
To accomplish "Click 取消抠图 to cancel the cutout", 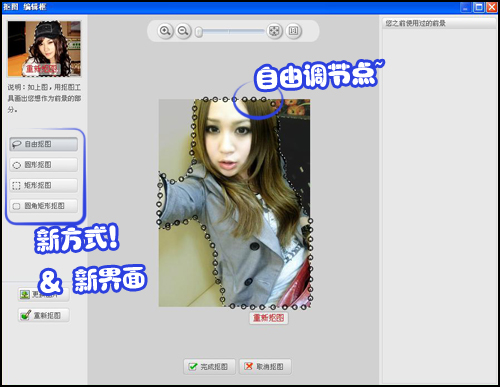I will pyautogui.click(x=265, y=367).
